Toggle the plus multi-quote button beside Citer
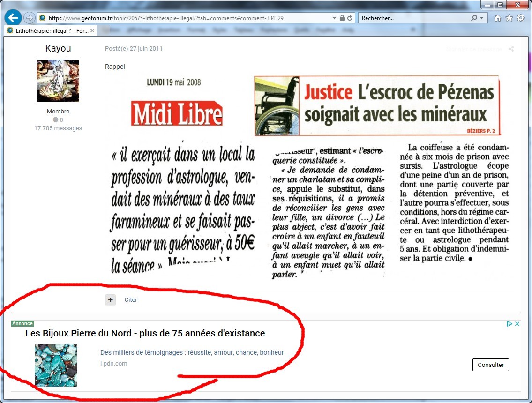The height and width of the screenshot is (403, 532). coord(110,299)
